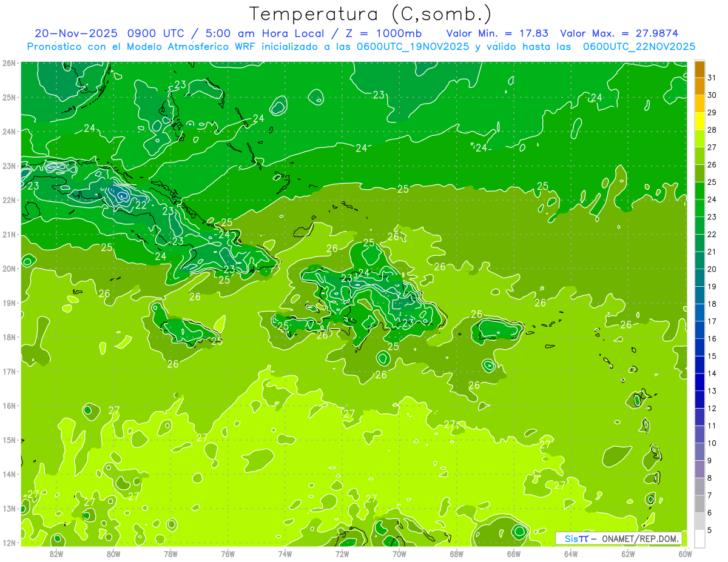This screenshot has height=562, width=728.
Task: Click the '16' label on color scale
Action: tap(712, 339)
